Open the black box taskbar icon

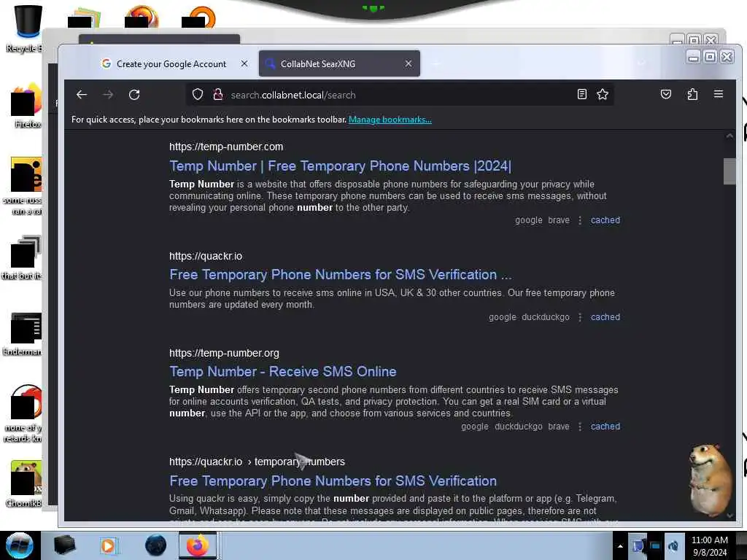[x=64, y=545]
